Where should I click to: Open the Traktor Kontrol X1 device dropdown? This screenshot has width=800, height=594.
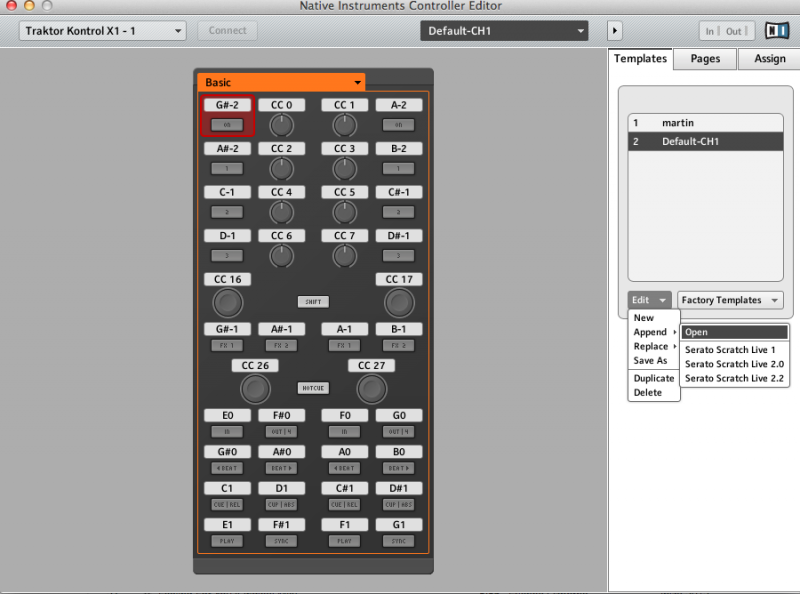[103, 31]
